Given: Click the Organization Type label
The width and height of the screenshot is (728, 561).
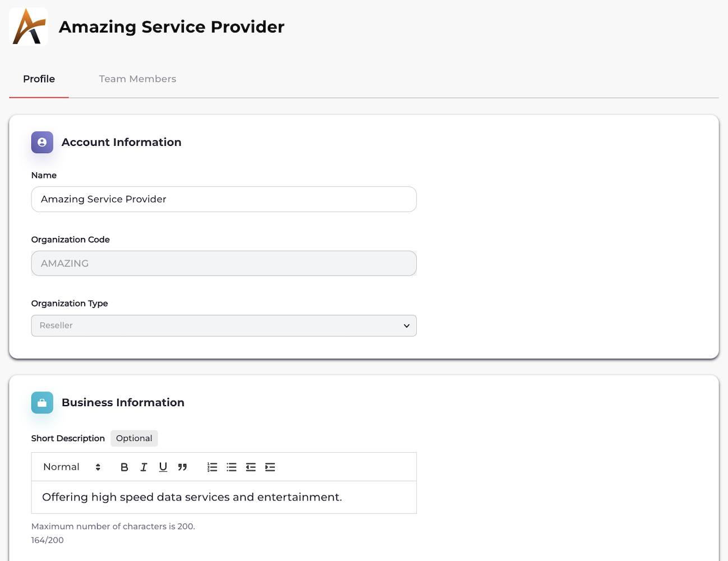Looking at the screenshot, I should [x=70, y=304].
